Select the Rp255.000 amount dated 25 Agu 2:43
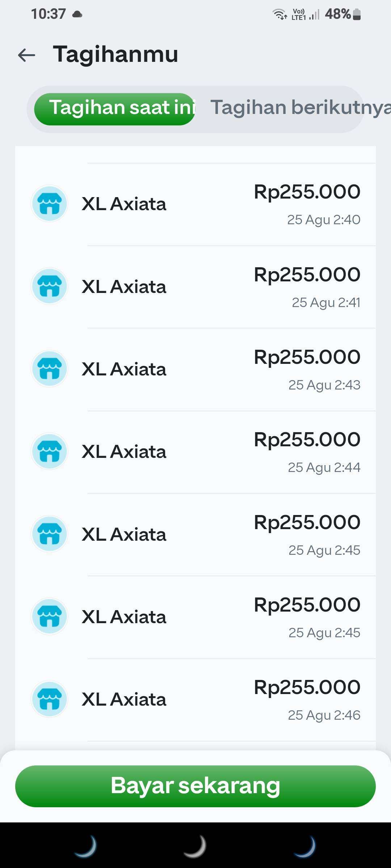 [x=307, y=357]
